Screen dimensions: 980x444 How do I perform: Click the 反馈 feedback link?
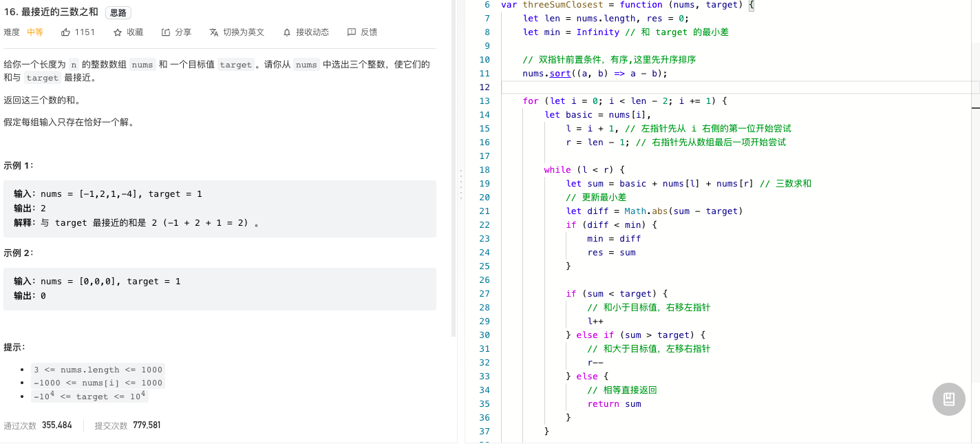[369, 32]
